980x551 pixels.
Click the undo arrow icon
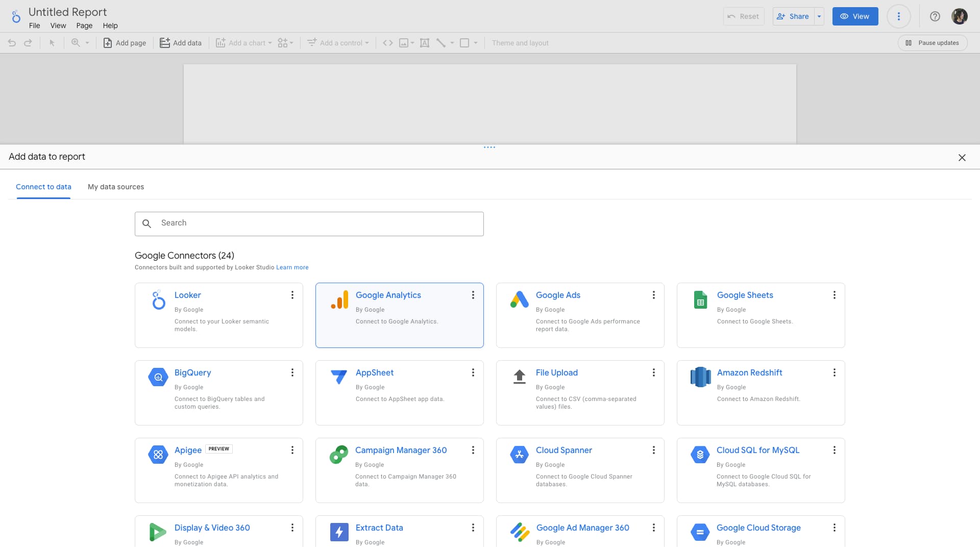click(12, 43)
